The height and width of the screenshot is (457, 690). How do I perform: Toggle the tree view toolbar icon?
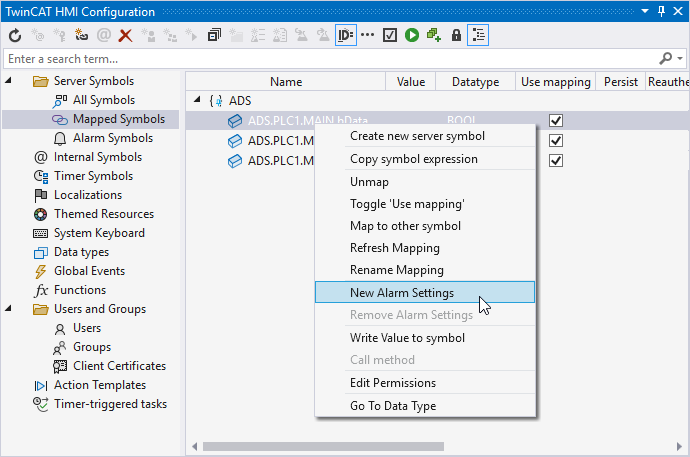[478, 35]
